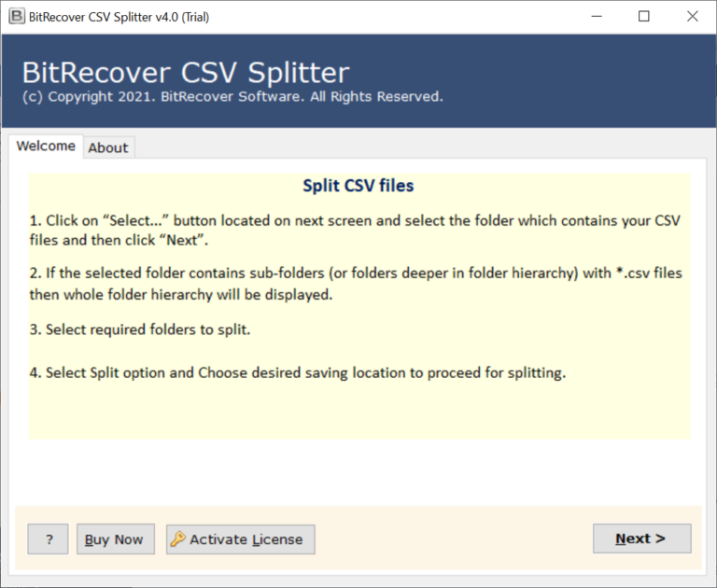The width and height of the screenshot is (717, 588).
Task: Click the BitRecover app icon in title bar
Action: 17,17
